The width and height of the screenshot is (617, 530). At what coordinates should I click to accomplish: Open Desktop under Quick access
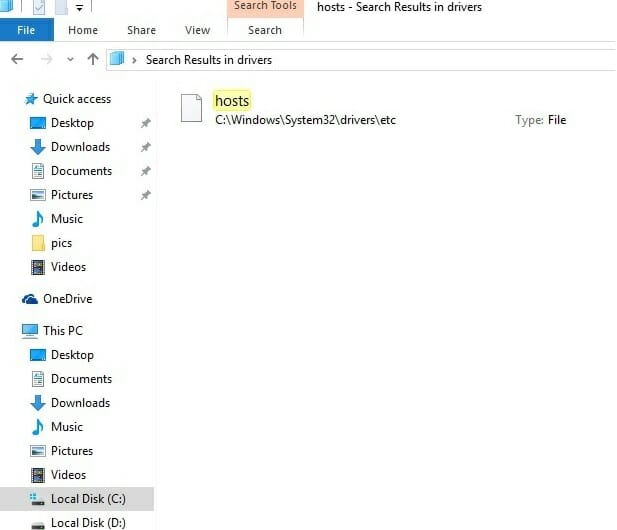pyautogui.click(x=72, y=123)
